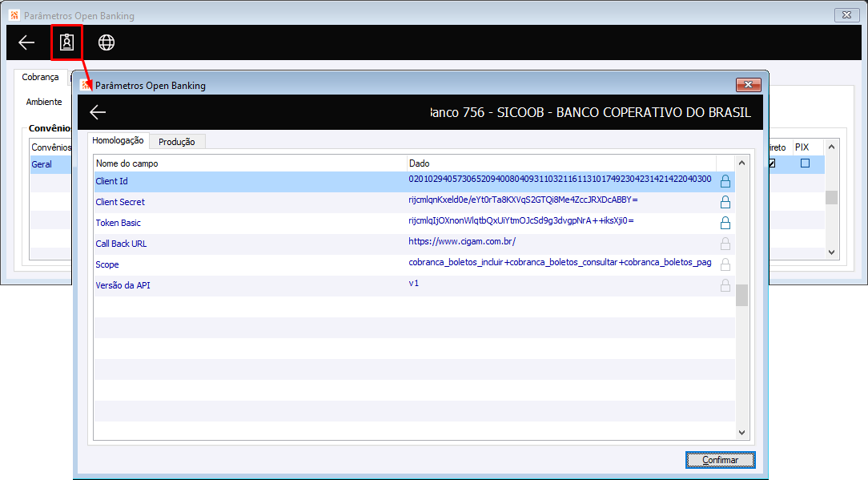
Task: Click PIX column header in background grid
Action: 802,147
